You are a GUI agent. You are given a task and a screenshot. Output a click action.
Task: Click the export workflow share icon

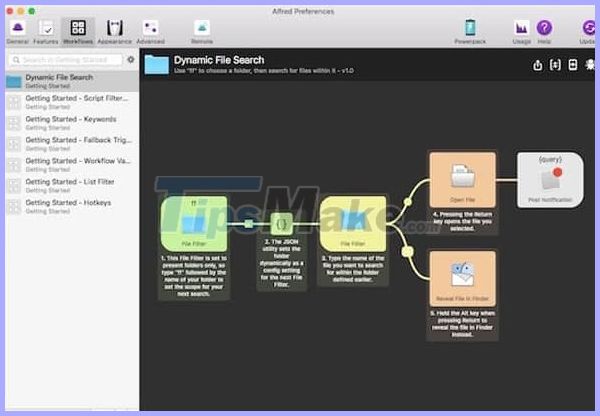coord(538,65)
